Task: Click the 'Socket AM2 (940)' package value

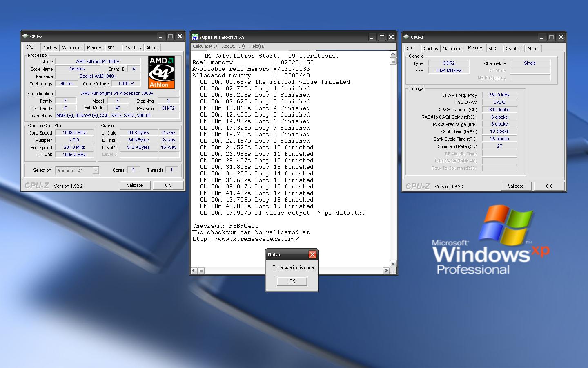Action: pos(98,76)
